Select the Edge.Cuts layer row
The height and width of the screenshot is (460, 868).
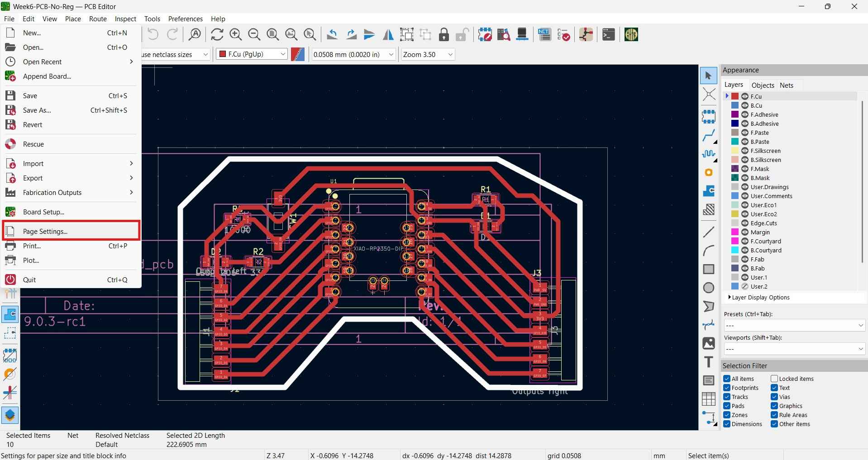[x=791, y=223]
